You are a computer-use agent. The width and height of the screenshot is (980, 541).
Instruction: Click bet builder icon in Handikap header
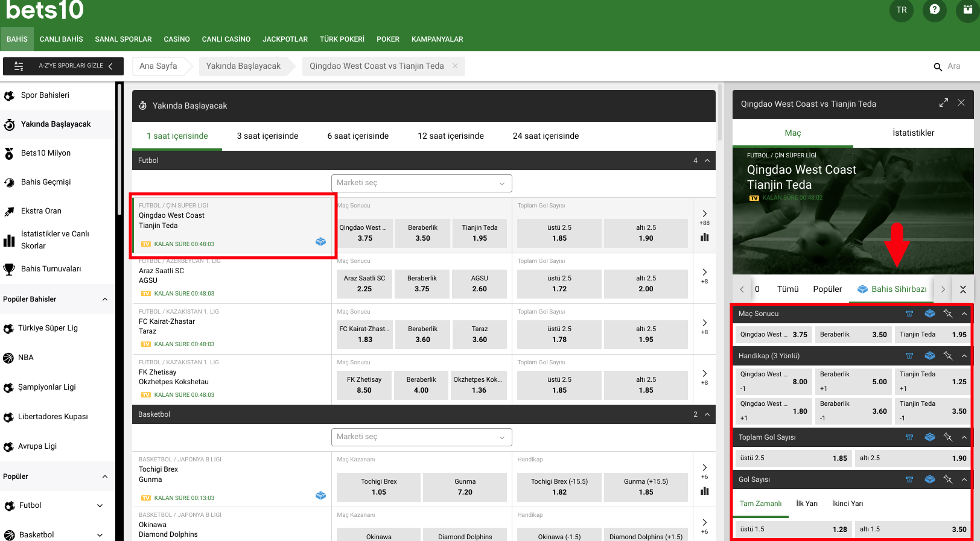[x=930, y=356]
